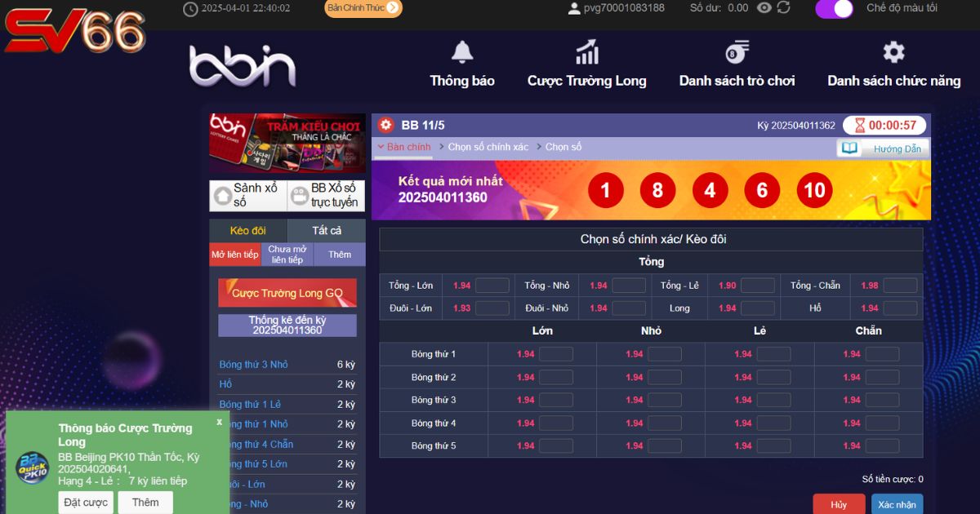Click the balance refresh icon
980x514 pixels.
[x=784, y=8]
